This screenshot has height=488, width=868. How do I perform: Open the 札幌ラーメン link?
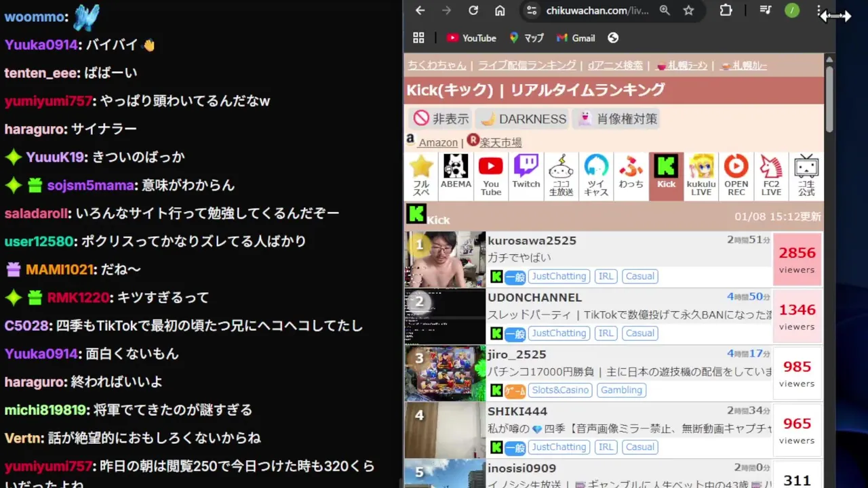(x=682, y=65)
